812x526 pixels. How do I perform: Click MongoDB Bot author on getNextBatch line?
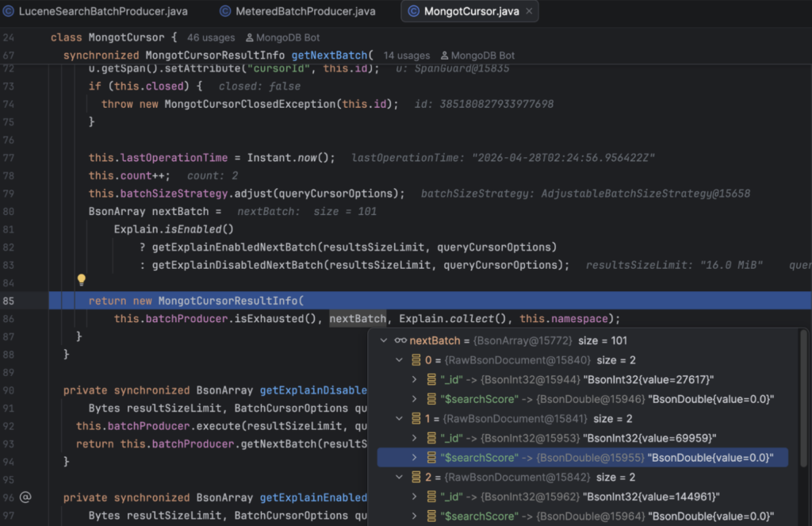pyautogui.click(x=477, y=56)
